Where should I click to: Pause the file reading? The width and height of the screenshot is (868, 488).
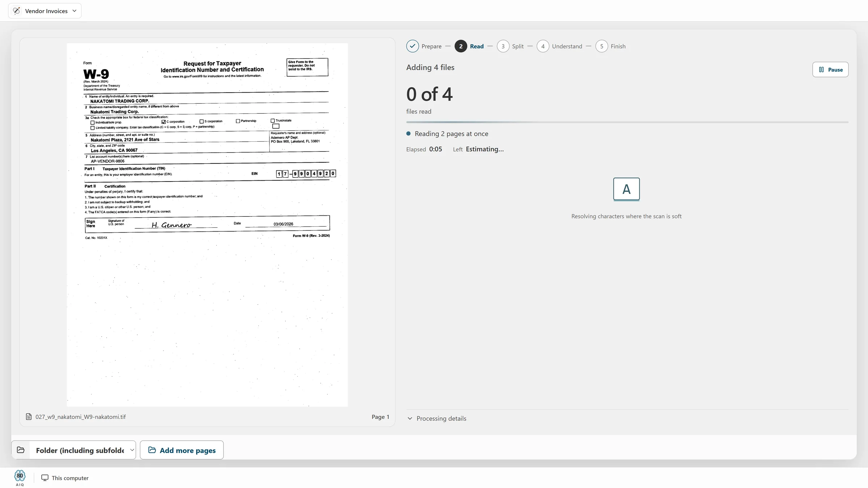pyautogui.click(x=830, y=69)
